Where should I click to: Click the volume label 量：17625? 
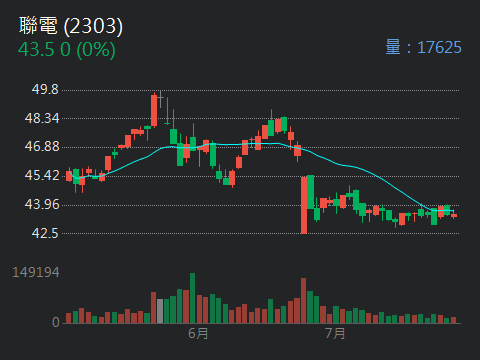423,47
